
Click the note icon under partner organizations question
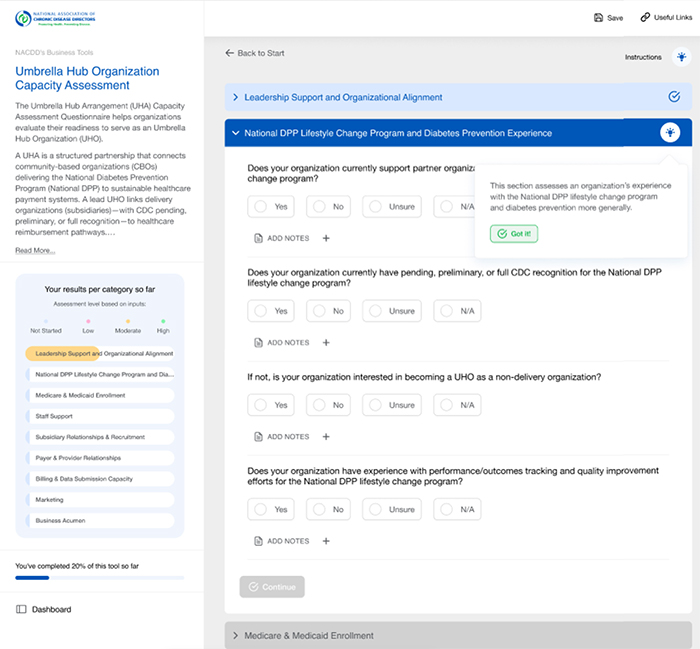click(x=258, y=238)
